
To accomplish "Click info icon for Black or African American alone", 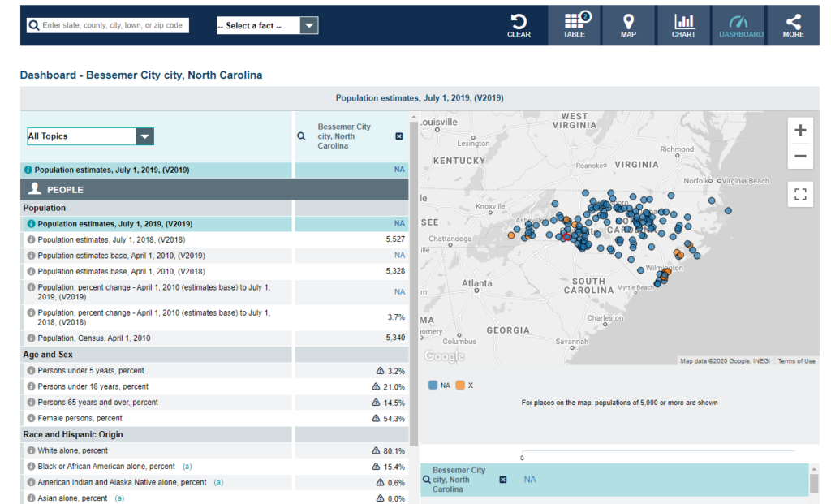I will click(32, 467).
